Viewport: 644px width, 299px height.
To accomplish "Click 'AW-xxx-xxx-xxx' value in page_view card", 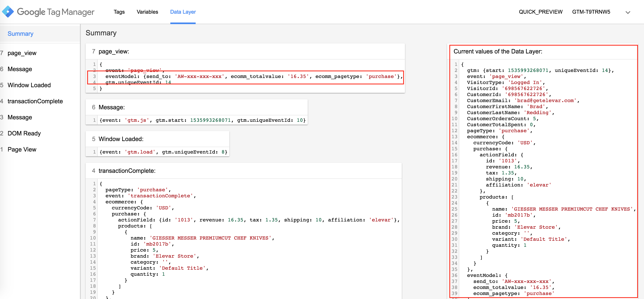I will [199, 77].
